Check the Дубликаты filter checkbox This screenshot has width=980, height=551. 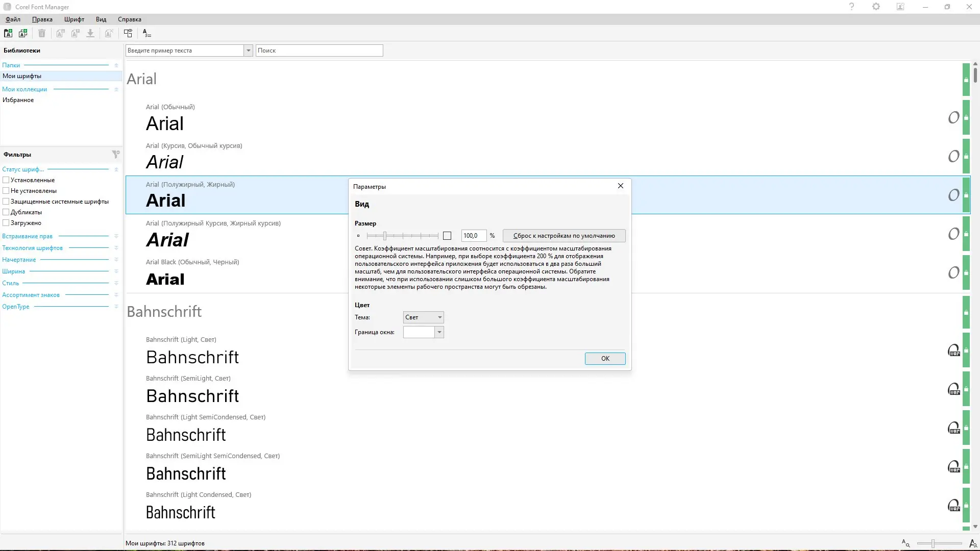[x=6, y=212]
